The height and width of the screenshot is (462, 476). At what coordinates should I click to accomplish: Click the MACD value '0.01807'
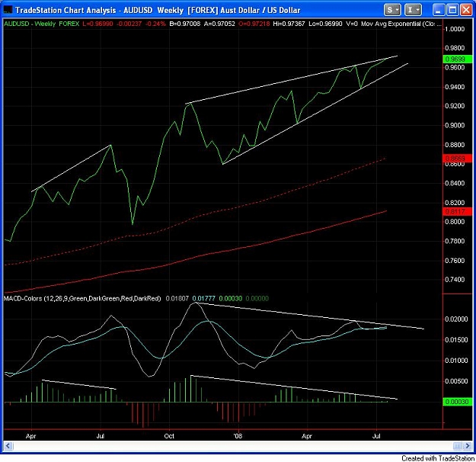pos(177,299)
